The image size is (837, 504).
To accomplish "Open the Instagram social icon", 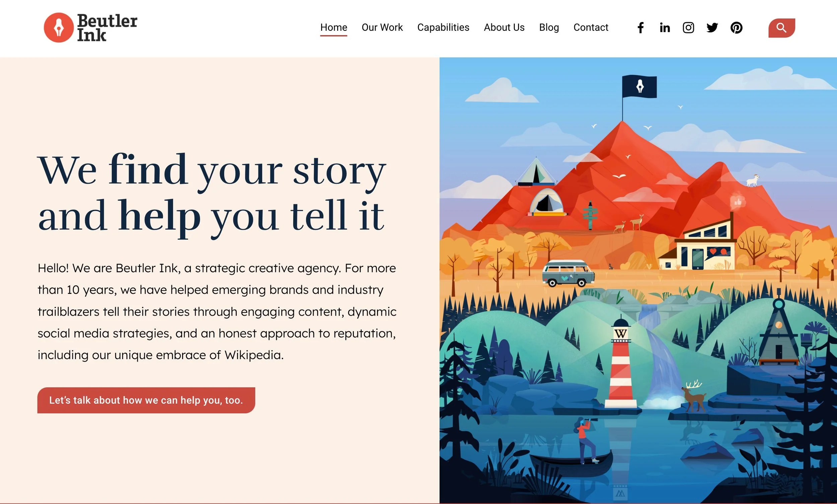I will pos(688,27).
